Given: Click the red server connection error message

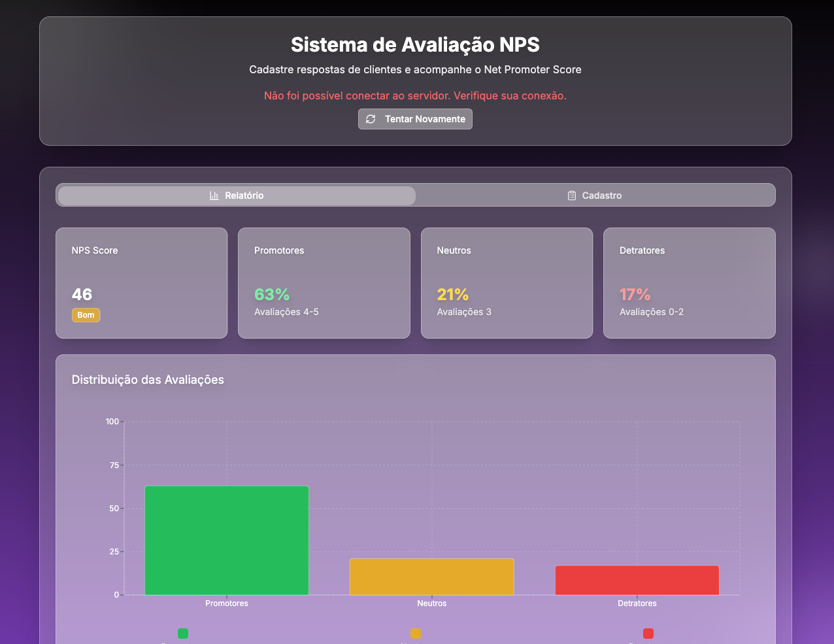Looking at the screenshot, I should (415, 95).
